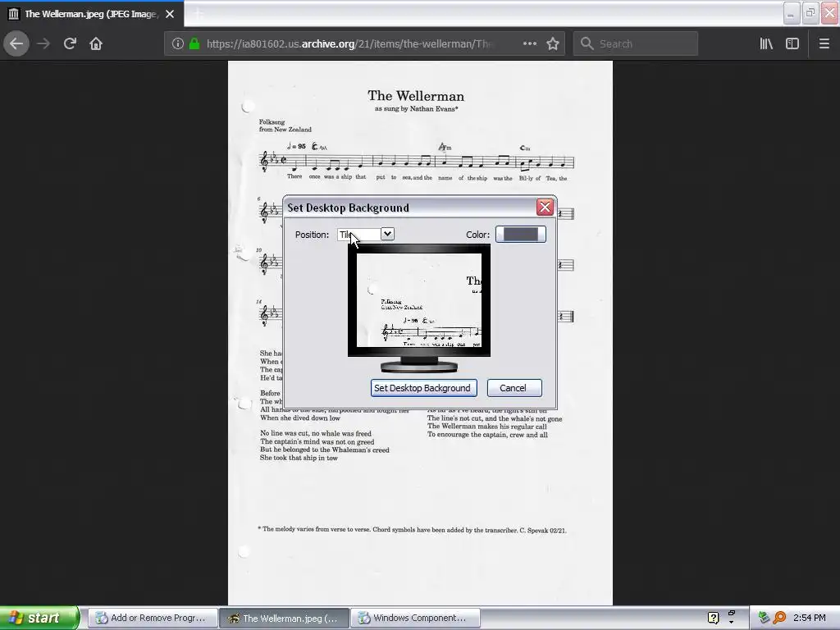Click The Wellerman title on sheet music
Image resolution: width=840 pixels, height=630 pixels.
[x=416, y=96]
